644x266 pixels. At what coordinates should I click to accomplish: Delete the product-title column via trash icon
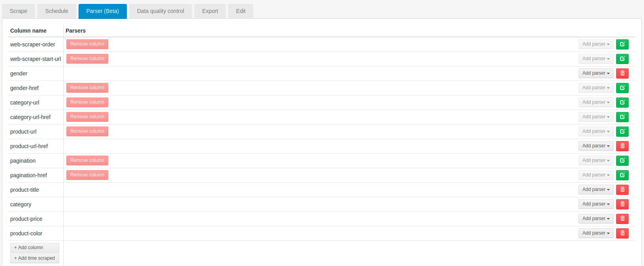coord(622,189)
